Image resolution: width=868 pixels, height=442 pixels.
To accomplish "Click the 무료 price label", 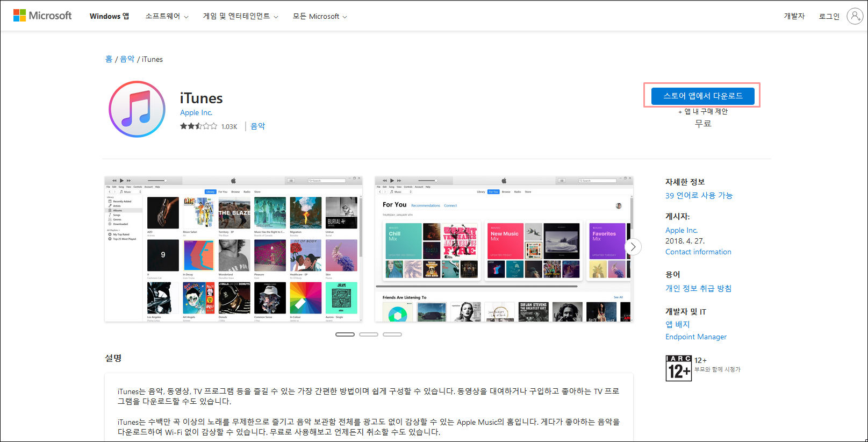I will [x=703, y=123].
